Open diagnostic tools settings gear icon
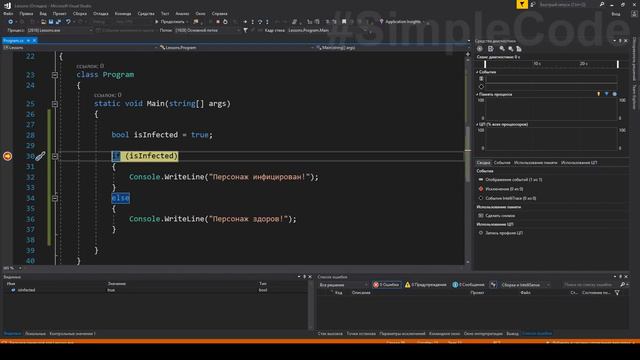Screen dimensions: 640x360 click(480, 49)
